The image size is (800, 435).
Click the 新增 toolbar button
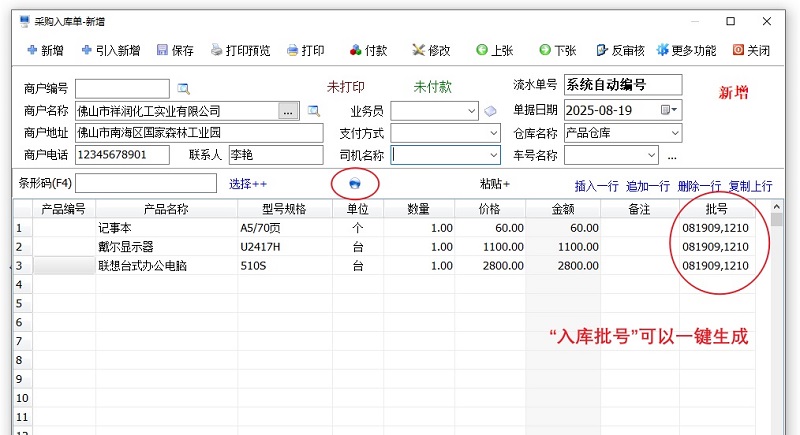pyautogui.click(x=43, y=50)
